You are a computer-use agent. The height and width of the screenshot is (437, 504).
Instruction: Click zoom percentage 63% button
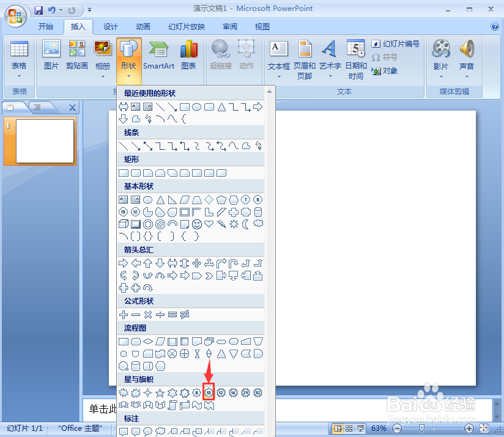tap(379, 428)
